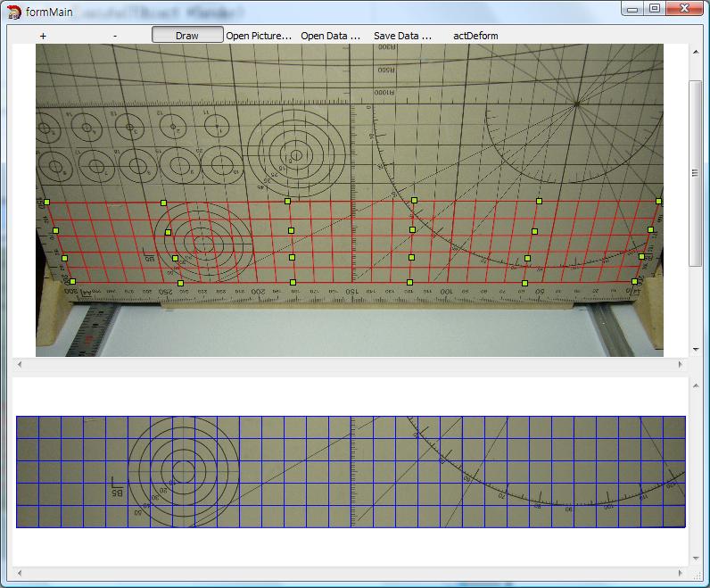Select the red grid's top-right corner control point

[x=659, y=202]
